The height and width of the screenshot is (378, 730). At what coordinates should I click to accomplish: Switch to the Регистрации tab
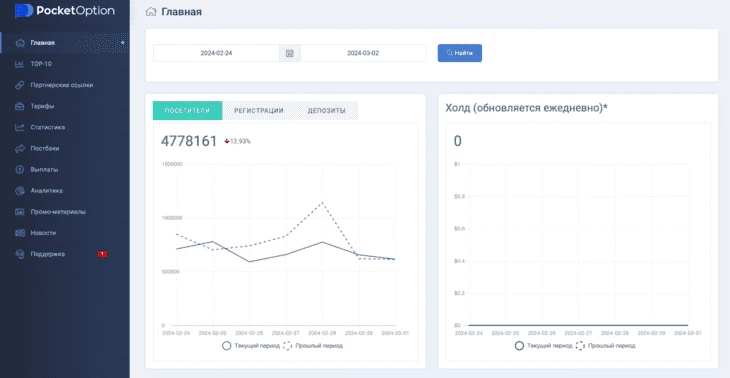coord(258,111)
